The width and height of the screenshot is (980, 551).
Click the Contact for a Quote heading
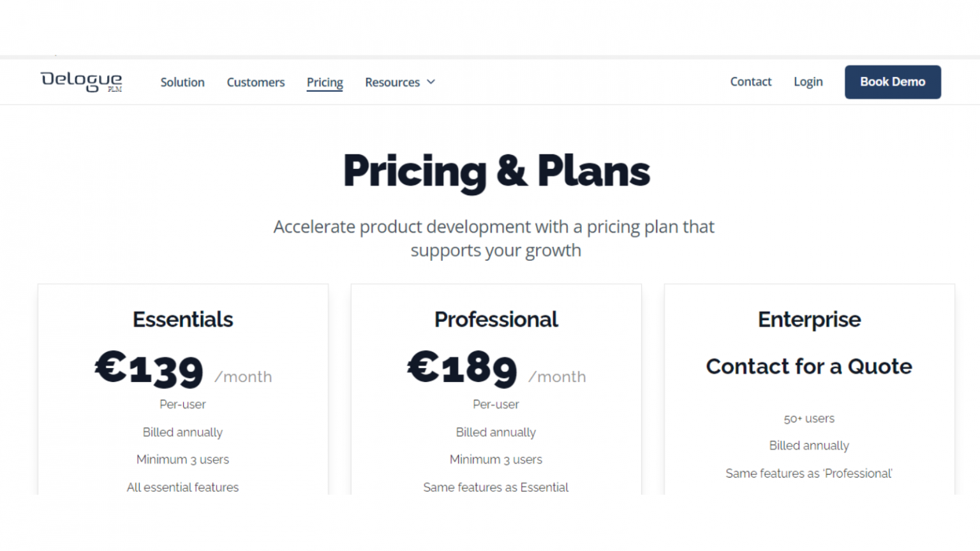coord(809,366)
